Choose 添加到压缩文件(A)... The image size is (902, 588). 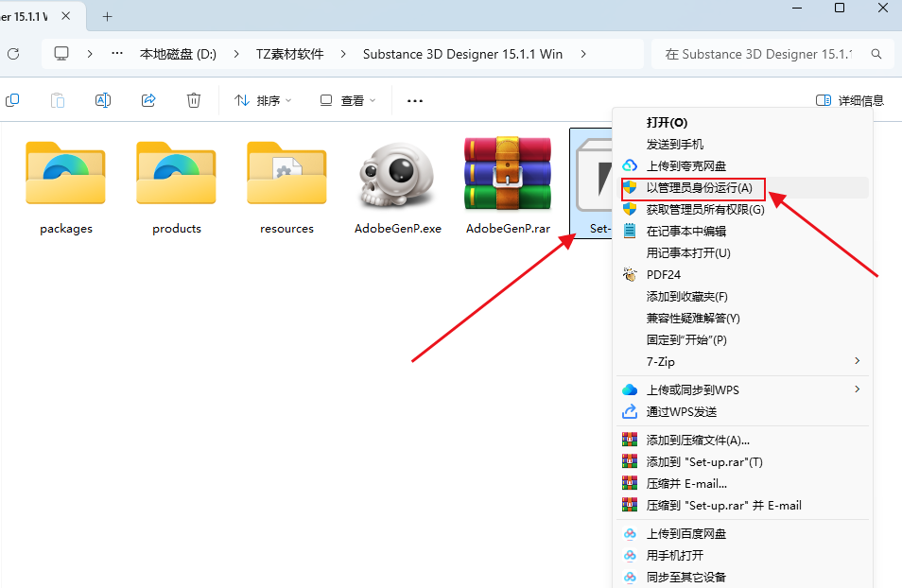tap(742, 441)
